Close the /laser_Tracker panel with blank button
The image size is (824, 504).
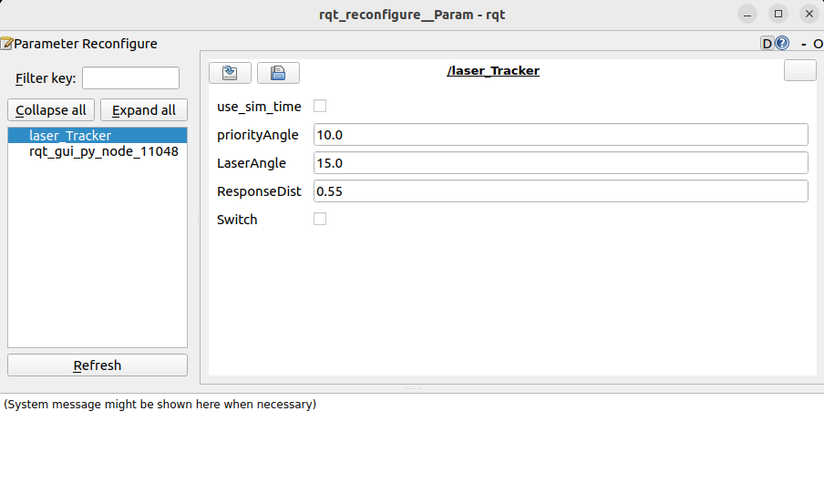tap(799, 70)
